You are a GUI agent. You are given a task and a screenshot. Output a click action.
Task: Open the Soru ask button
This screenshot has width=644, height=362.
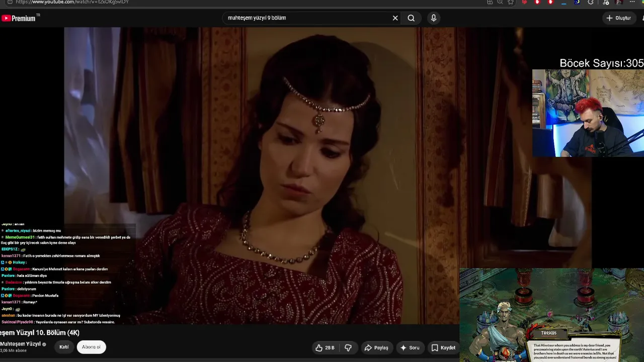pos(410,347)
